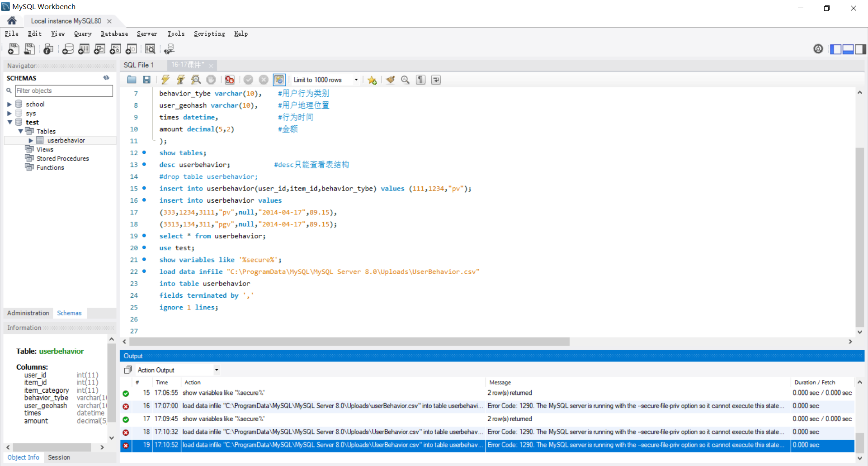This screenshot has width=868, height=466.
Task: Toggle autocommit mode button
Action: pyautogui.click(x=279, y=80)
